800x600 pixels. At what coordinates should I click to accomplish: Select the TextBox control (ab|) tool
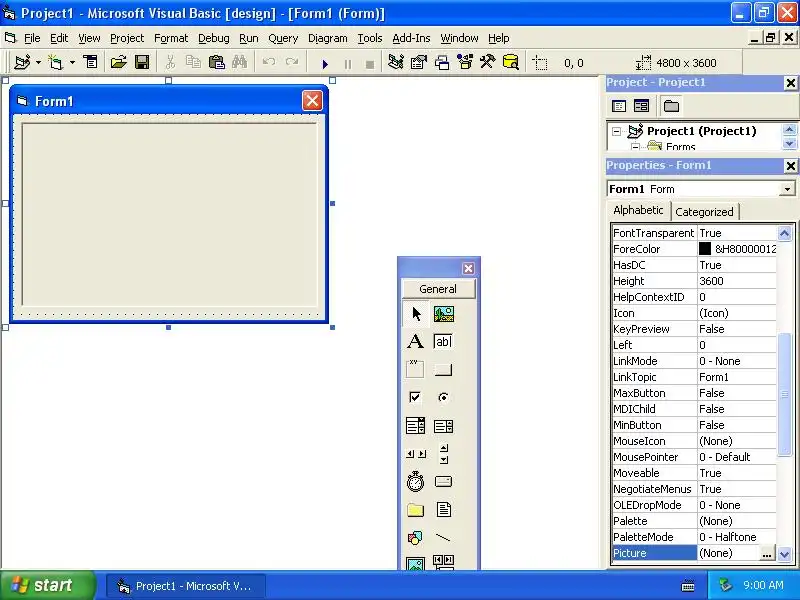443,341
